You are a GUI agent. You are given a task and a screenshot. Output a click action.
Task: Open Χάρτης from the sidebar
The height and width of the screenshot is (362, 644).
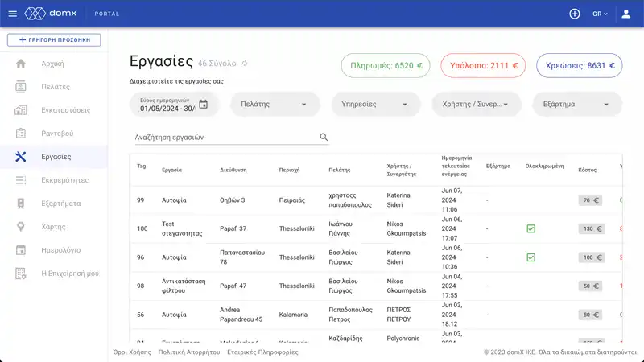coord(53,227)
